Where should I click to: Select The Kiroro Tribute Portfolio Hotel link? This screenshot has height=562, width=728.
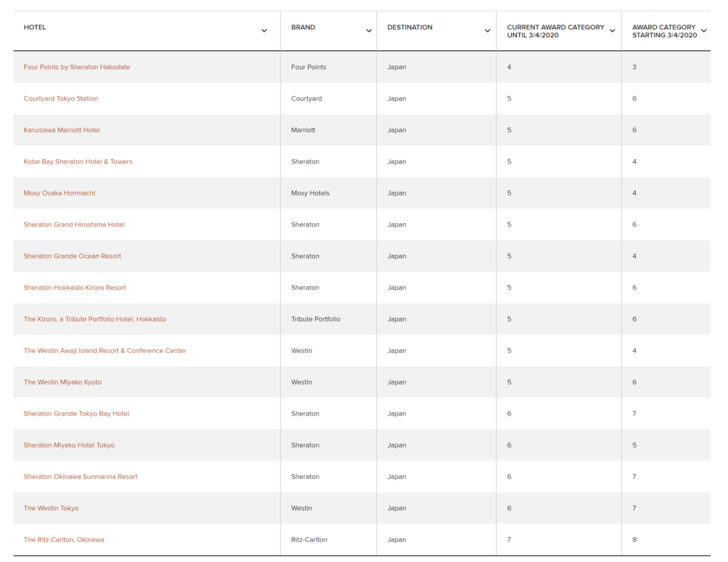click(95, 319)
